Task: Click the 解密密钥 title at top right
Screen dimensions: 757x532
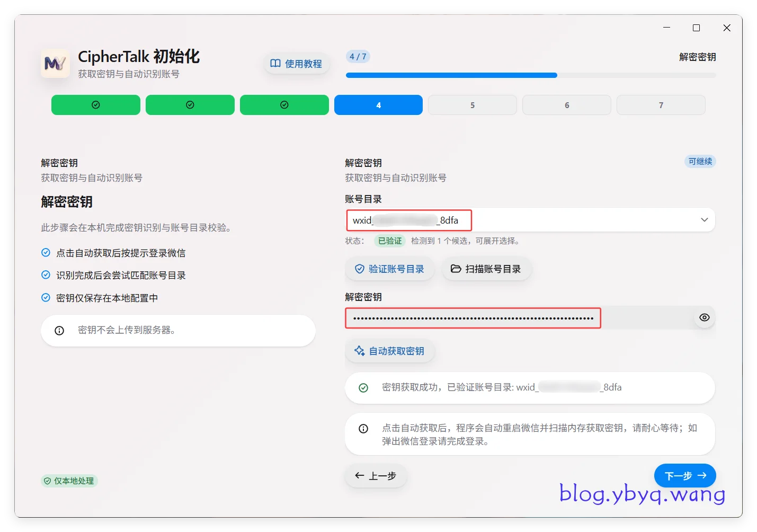Action: point(698,57)
